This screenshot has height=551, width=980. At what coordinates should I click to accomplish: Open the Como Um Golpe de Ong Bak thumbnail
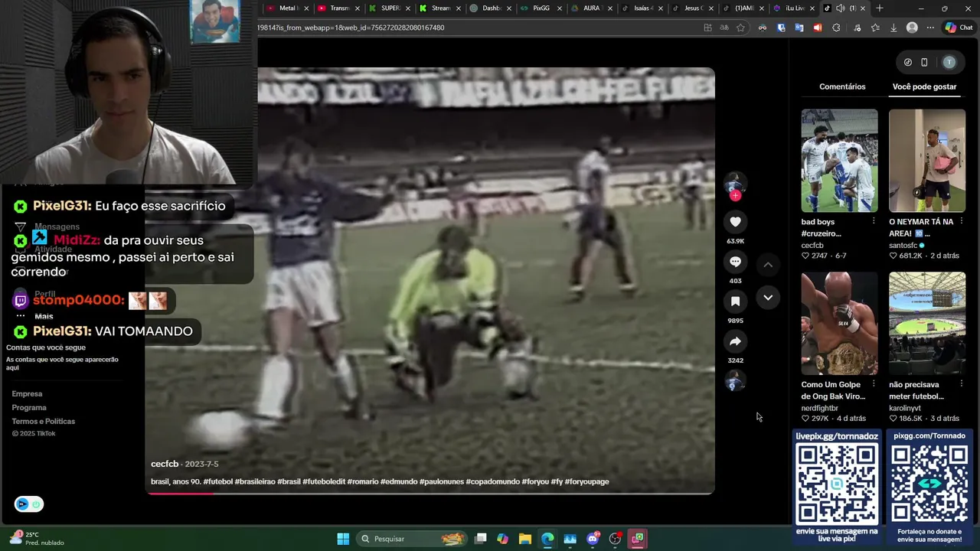pyautogui.click(x=839, y=323)
